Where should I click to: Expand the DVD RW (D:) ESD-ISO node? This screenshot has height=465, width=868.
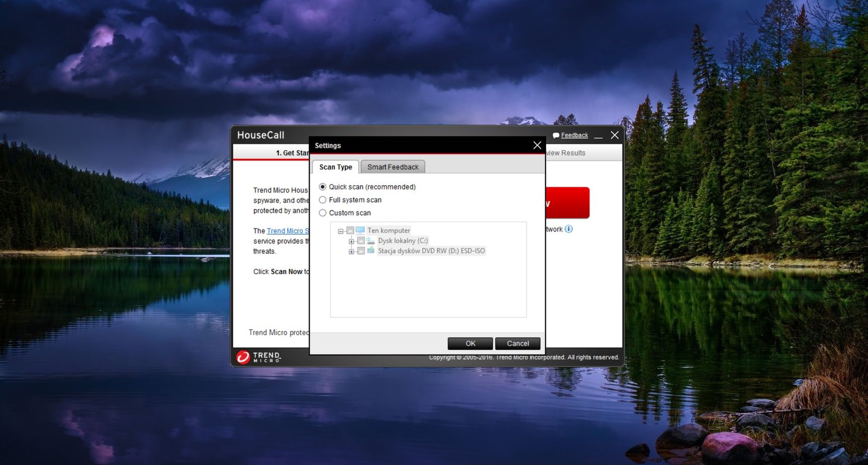(351, 251)
